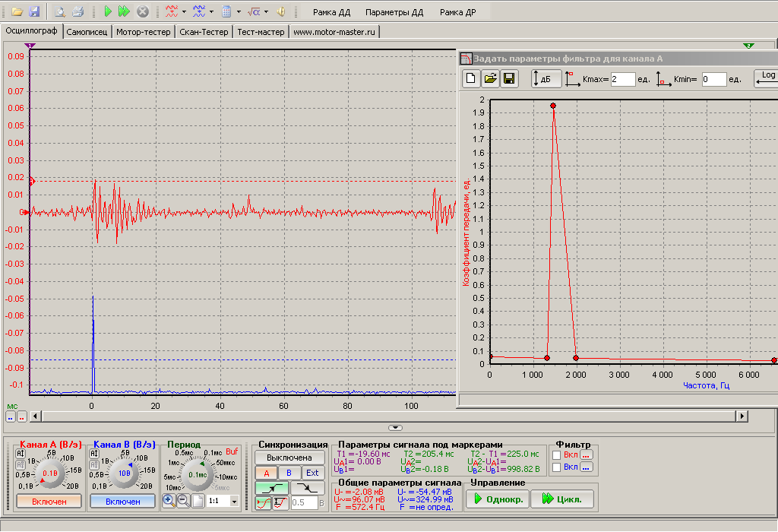Click the green marker 2 above the graph

click(x=748, y=46)
